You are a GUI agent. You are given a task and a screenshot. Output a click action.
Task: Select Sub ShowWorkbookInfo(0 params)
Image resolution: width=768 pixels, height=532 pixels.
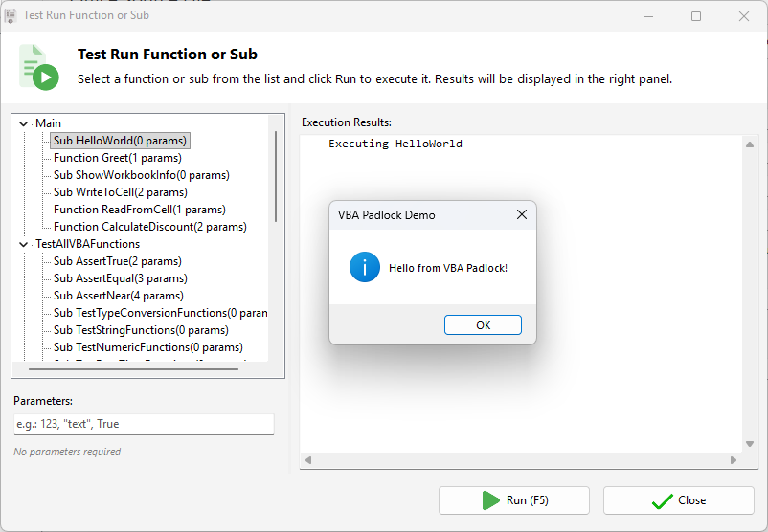coord(142,175)
